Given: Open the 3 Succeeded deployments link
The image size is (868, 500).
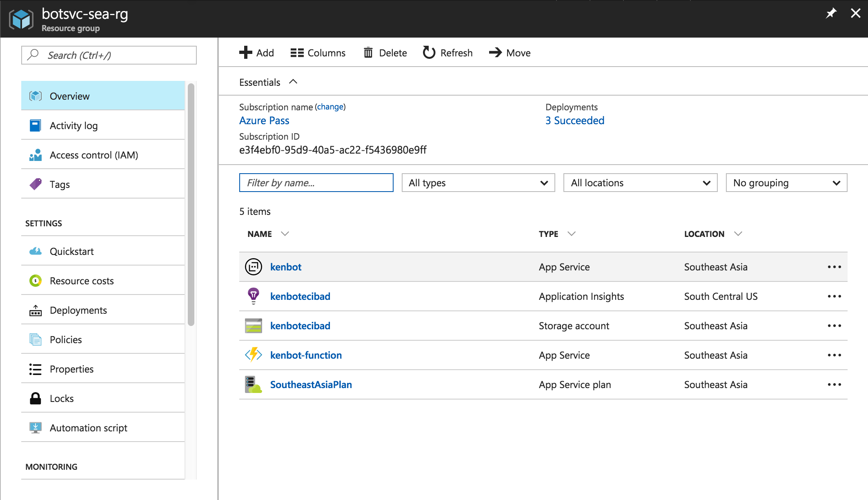Looking at the screenshot, I should click(575, 121).
